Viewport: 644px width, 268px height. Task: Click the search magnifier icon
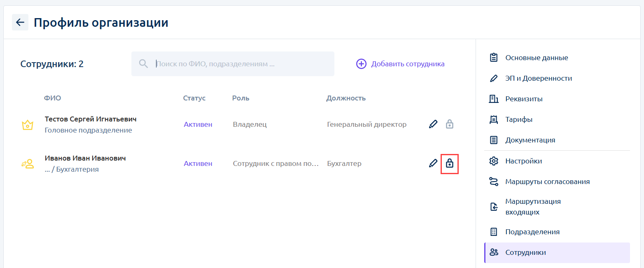coord(143,64)
